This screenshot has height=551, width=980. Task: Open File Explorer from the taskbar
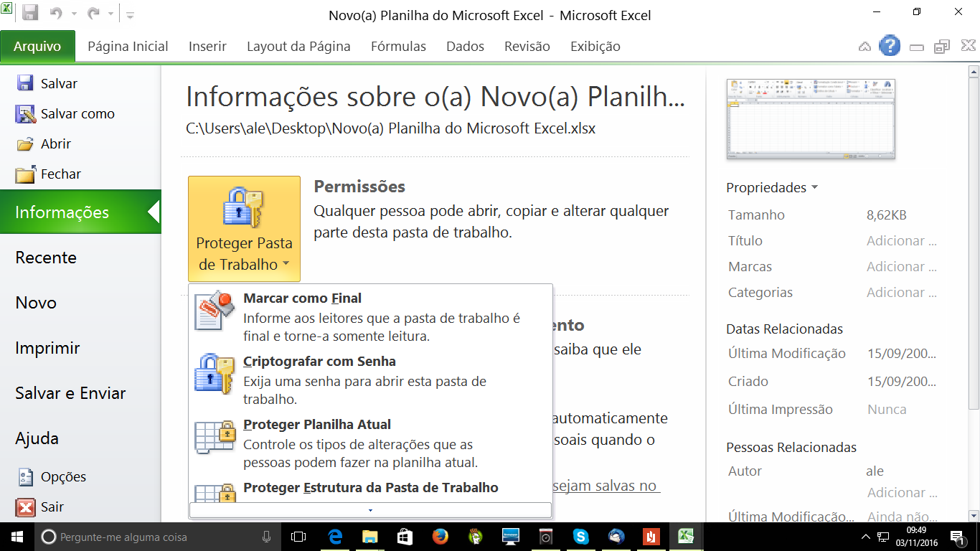(x=369, y=537)
